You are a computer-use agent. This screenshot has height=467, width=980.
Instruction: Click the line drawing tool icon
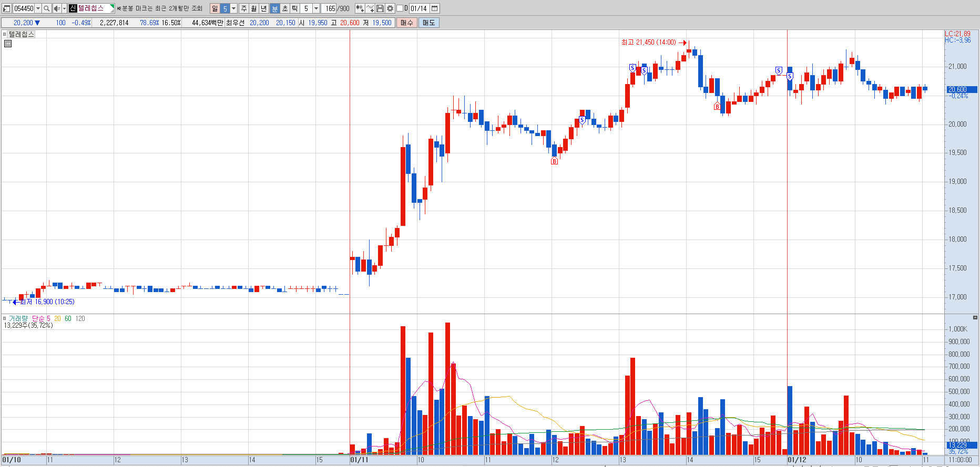[x=370, y=8]
